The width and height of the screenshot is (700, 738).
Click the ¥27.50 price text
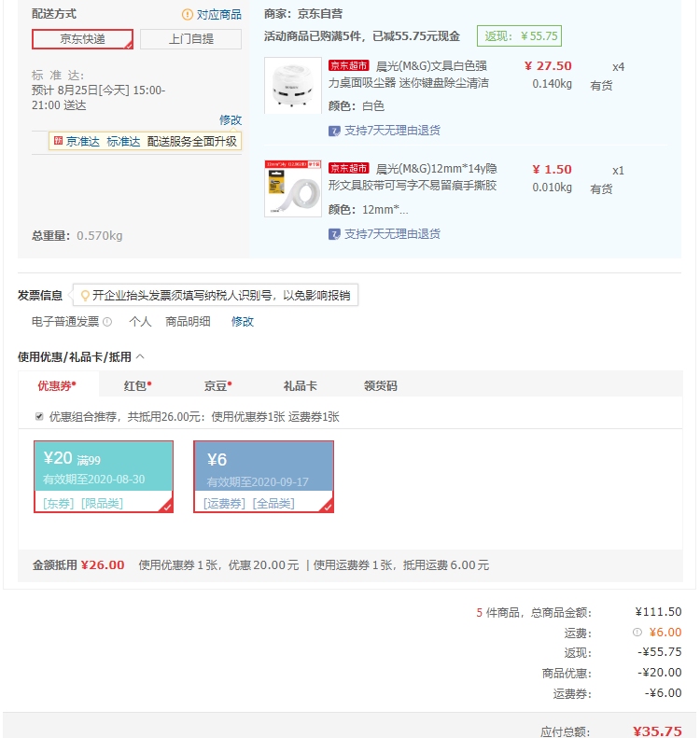(548, 66)
